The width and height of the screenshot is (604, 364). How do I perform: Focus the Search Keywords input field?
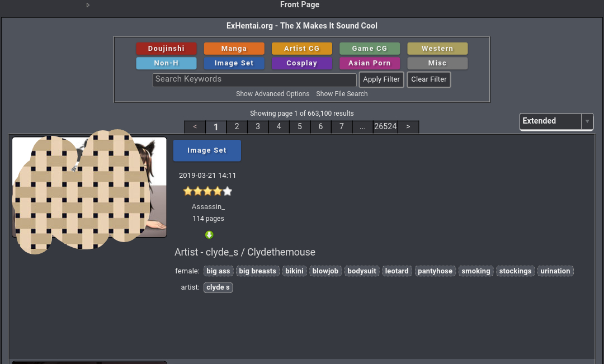[254, 80]
